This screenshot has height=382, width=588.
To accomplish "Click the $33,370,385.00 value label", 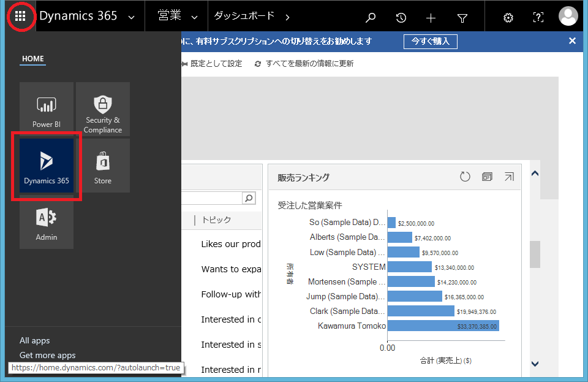I will pos(477,326).
